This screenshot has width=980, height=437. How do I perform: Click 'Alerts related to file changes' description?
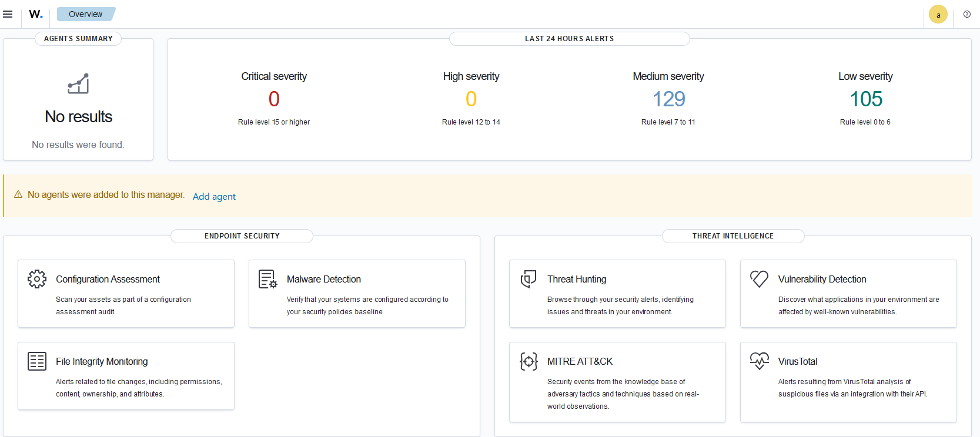point(139,388)
